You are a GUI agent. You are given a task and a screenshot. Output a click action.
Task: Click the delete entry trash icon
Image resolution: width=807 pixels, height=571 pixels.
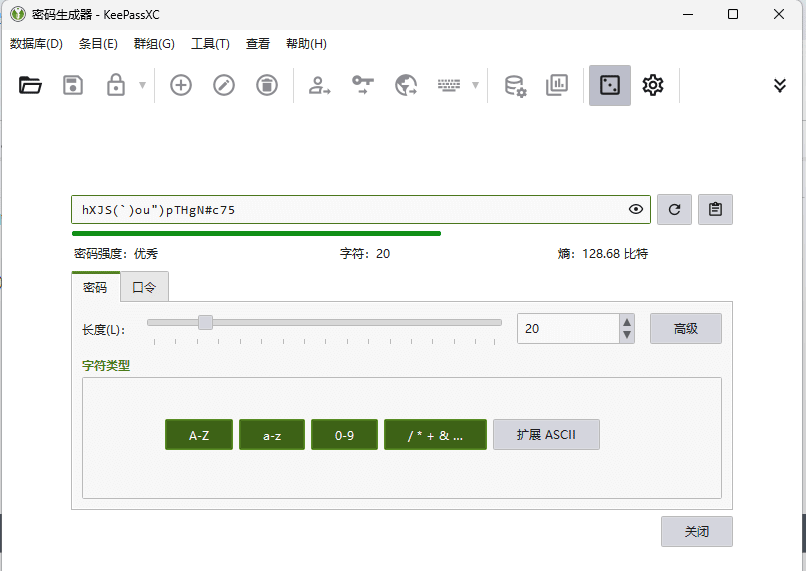click(267, 85)
